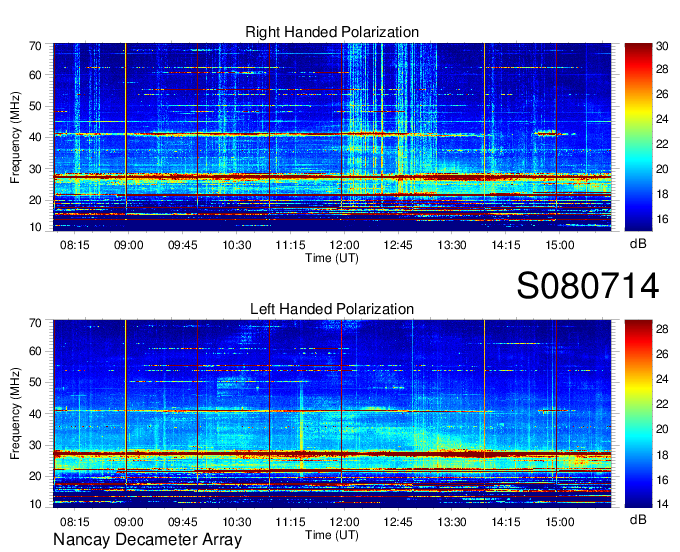Screen dimensions: 680x552
Task: Click the 11:15 tick on upper time axis
Action: point(291,245)
